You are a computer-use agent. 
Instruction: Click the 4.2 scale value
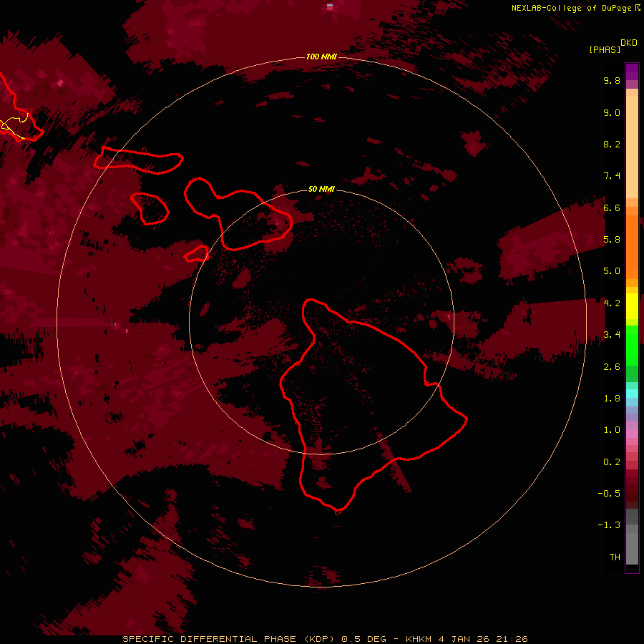click(612, 303)
